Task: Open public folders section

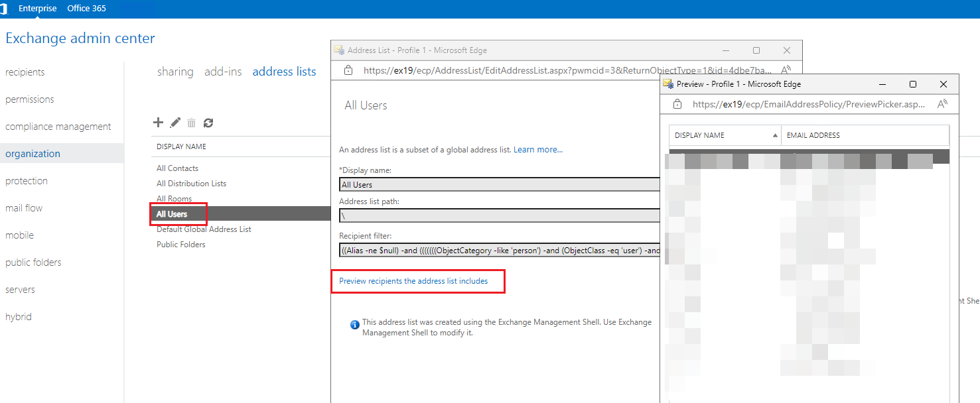Action: coord(33,262)
